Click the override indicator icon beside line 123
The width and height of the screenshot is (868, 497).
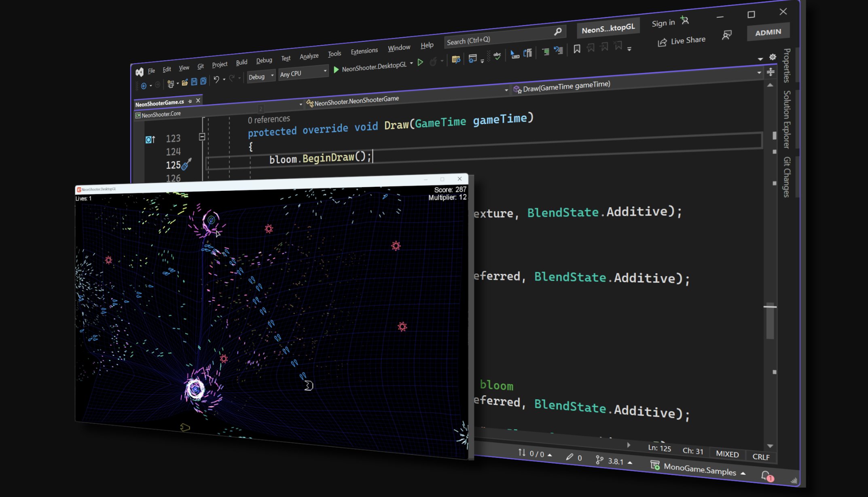(150, 140)
